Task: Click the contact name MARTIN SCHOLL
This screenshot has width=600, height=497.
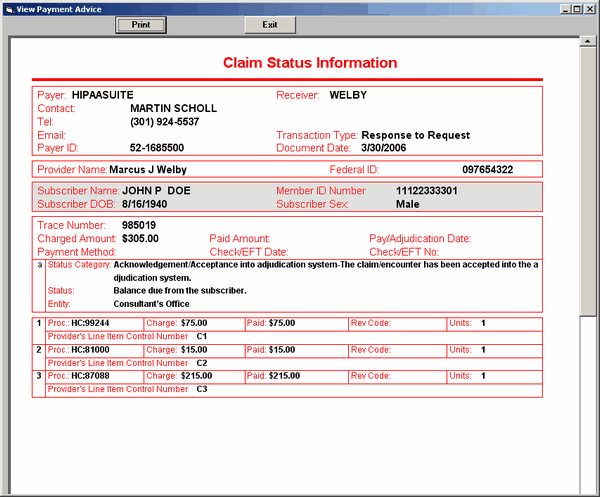Action: point(173,108)
